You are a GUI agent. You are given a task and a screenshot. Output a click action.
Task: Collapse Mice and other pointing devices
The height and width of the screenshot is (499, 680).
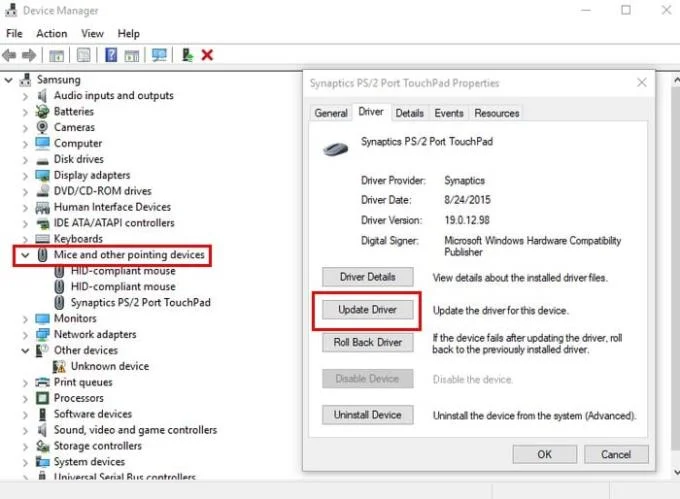coord(25,255)
